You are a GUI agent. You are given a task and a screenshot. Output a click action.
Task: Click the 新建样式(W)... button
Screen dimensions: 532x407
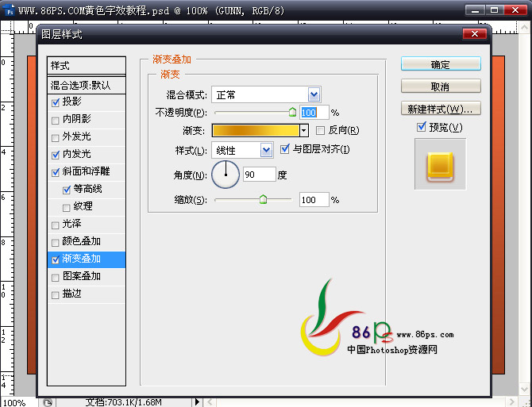click(x=441, y=109)
